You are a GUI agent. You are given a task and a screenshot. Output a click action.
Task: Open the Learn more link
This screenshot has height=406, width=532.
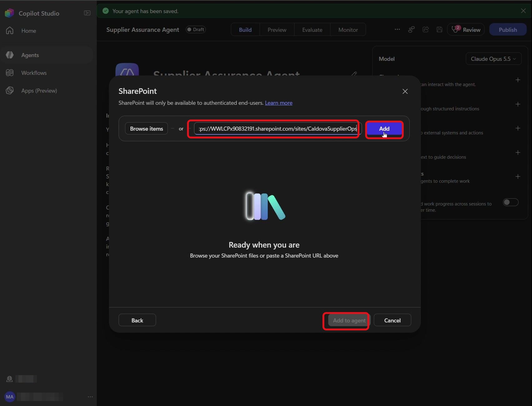(x=278, y=103)
